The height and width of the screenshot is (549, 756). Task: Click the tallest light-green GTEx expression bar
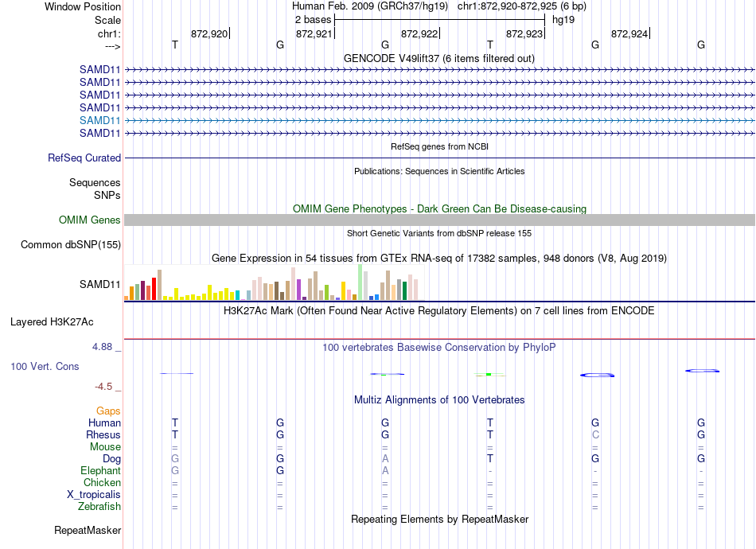tap(360, 282)
